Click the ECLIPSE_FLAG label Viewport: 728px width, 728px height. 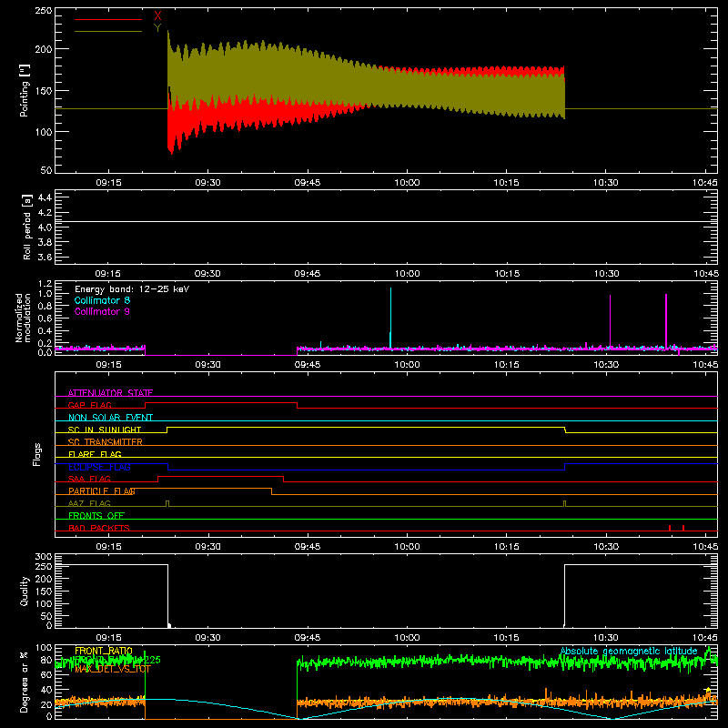[x=99, y=467]
